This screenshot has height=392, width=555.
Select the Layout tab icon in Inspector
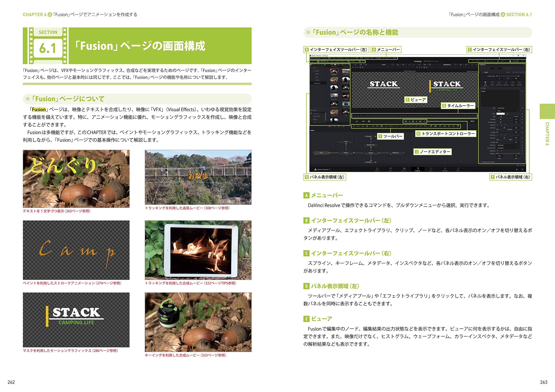coord(492,83)
